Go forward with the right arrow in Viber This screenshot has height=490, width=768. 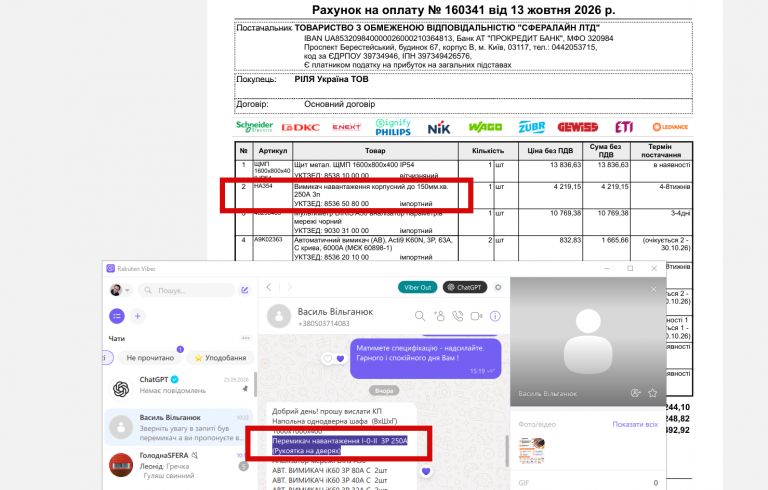(289, 287)
